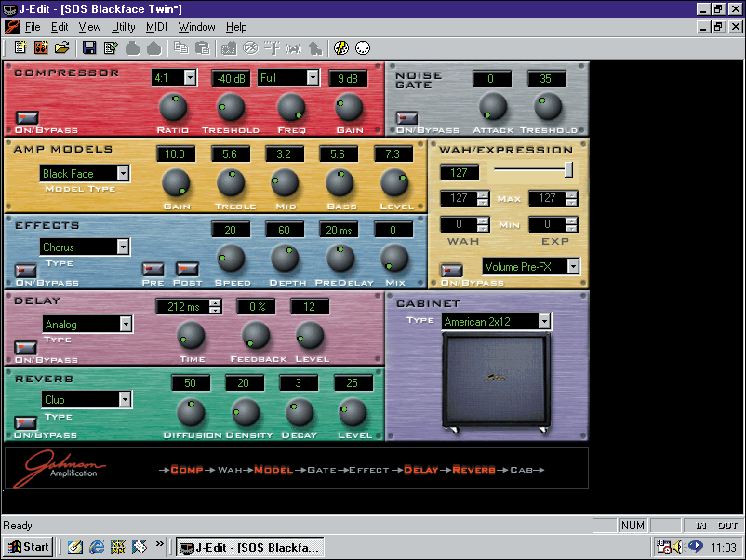
Task: Click the cabinet speaker image
Action: (496, 381)
